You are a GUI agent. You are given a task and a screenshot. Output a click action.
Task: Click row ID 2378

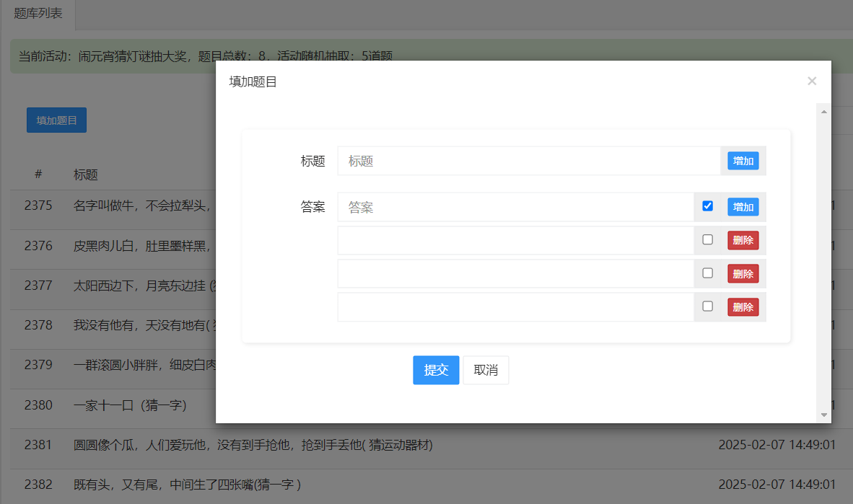click(38, 325)
